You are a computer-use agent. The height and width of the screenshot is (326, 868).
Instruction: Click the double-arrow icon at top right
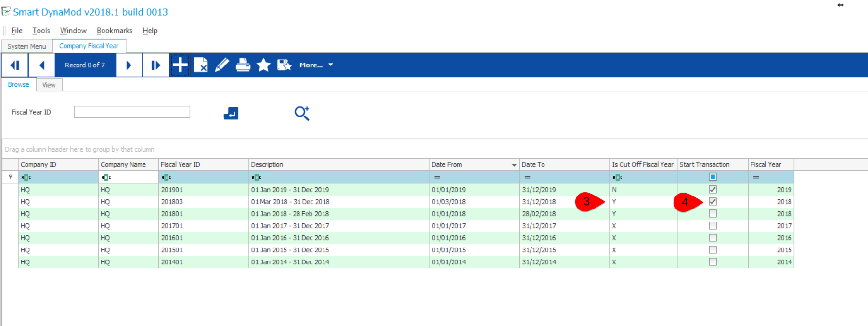click(x=841, y=5)
